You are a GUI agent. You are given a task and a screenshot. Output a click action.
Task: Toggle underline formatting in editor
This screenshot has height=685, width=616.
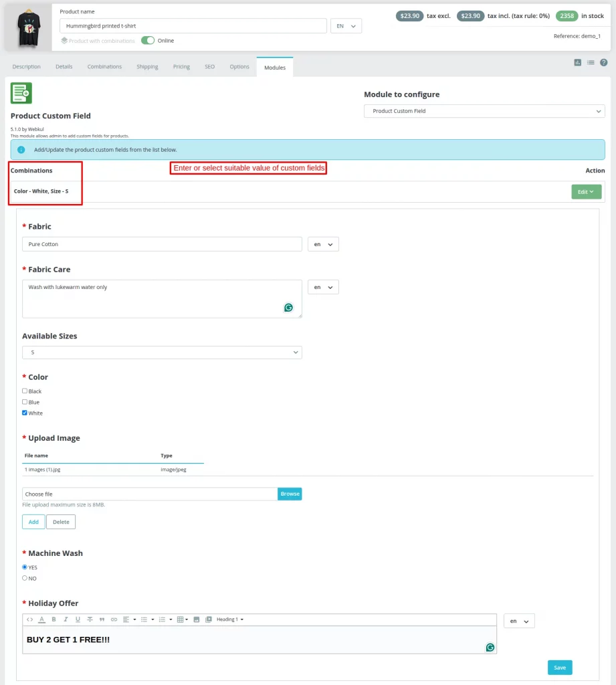(78, 619)
